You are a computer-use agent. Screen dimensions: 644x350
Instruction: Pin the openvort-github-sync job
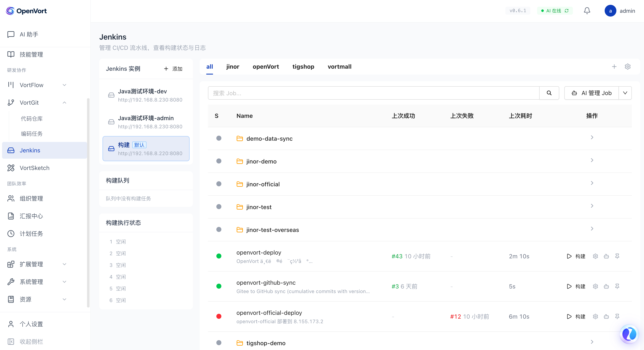click(617, 286)
